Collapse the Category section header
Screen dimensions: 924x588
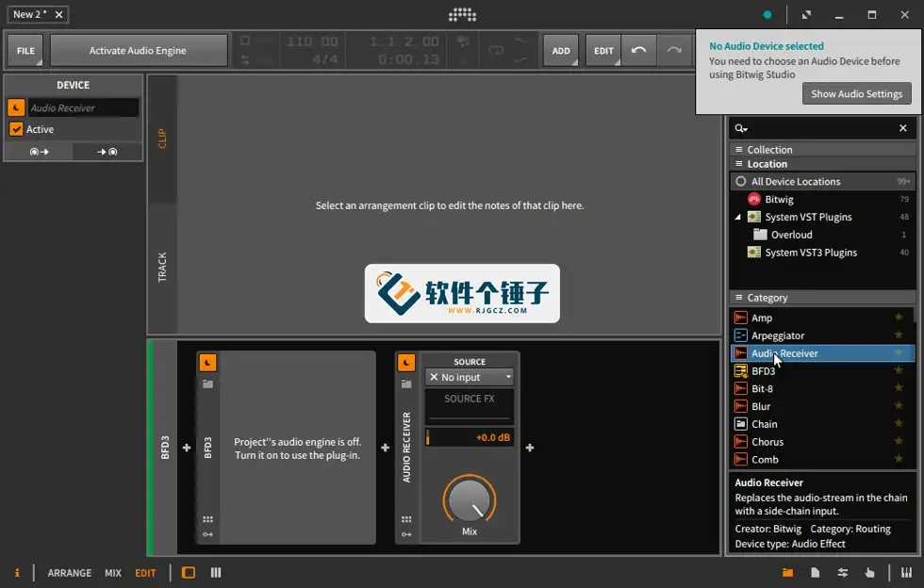(822, 298)
